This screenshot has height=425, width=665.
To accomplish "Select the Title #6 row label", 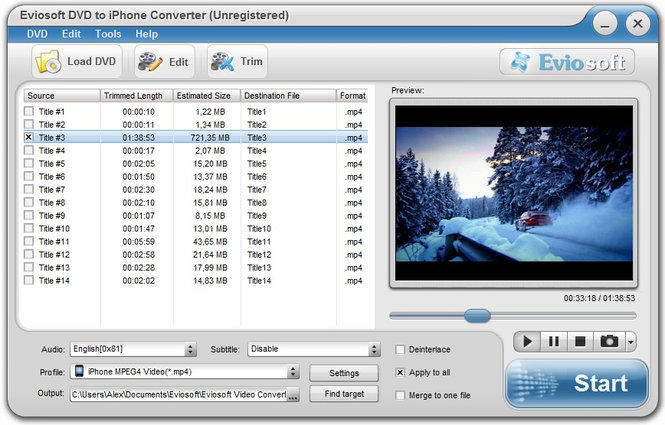I will (52, 176).
